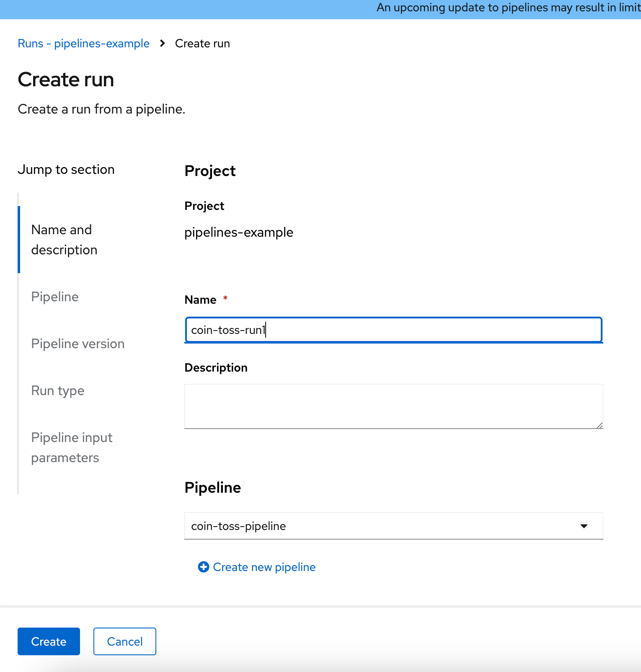641x672 pixels.
Task: Click the plus icon beside Create new pipeline
Action: (x=204, y=567)
